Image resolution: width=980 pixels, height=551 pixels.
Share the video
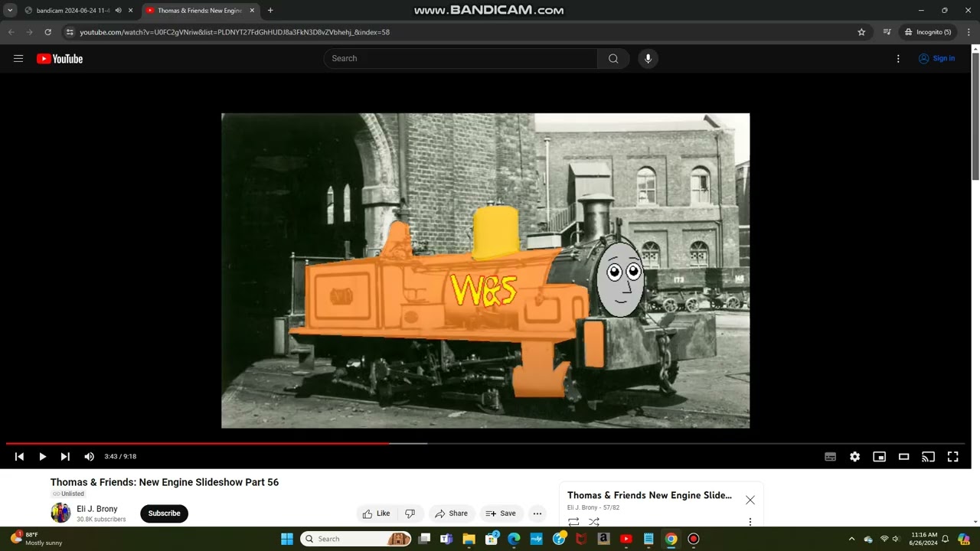[451, 514]
